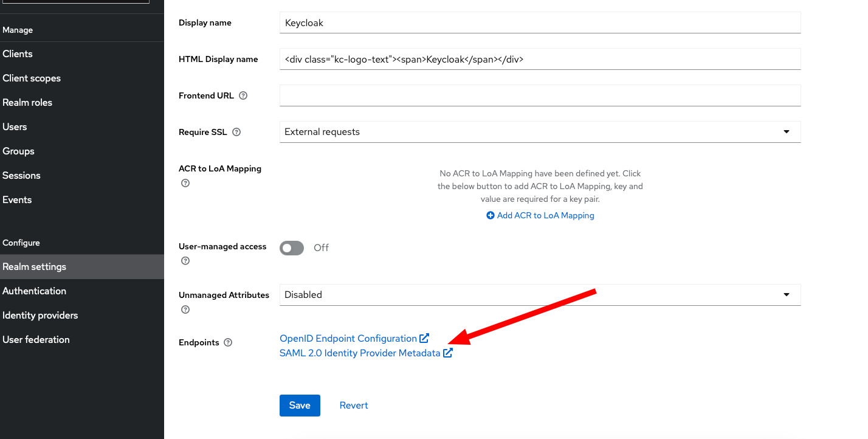Viewport: 868px width, 439px height.
Task: Show help tooltip for Endpoints
Action: 228,342
